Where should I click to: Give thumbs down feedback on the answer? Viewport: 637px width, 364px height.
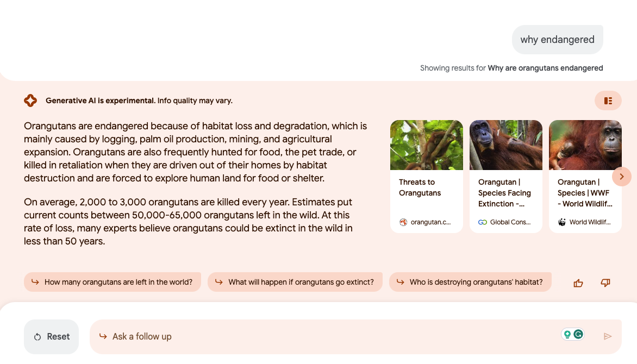coord(605,283)
